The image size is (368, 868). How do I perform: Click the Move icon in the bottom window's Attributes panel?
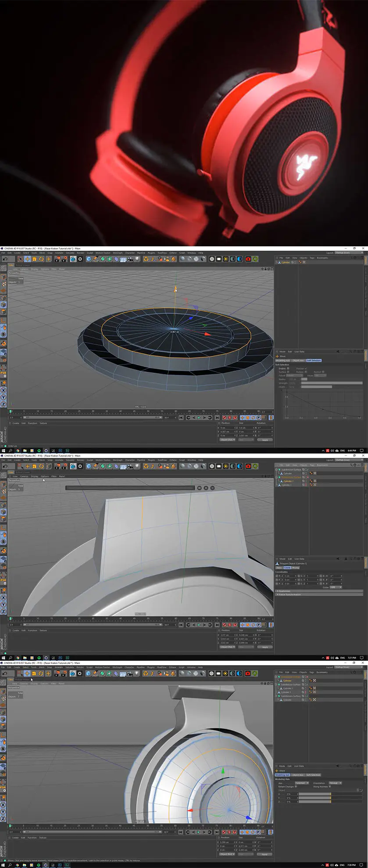click(x=277, y=770)
